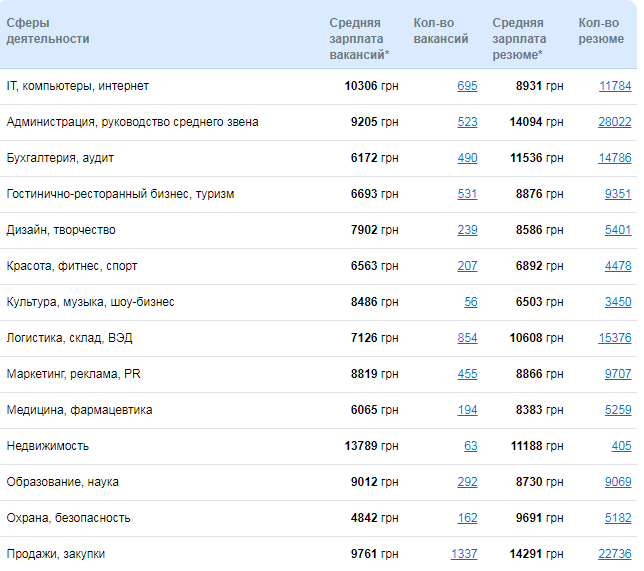The image size is (644, 571).
Task: Open 63 vacancies link for Недвижимость
Action: tap(471, 446)
